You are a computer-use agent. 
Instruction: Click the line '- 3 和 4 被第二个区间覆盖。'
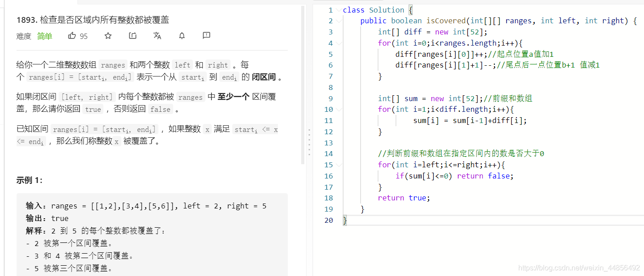pos(80,256)
